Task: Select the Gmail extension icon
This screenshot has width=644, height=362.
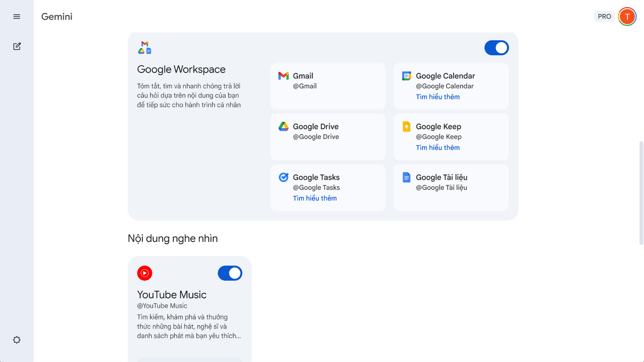Action: tap(284, 76)
